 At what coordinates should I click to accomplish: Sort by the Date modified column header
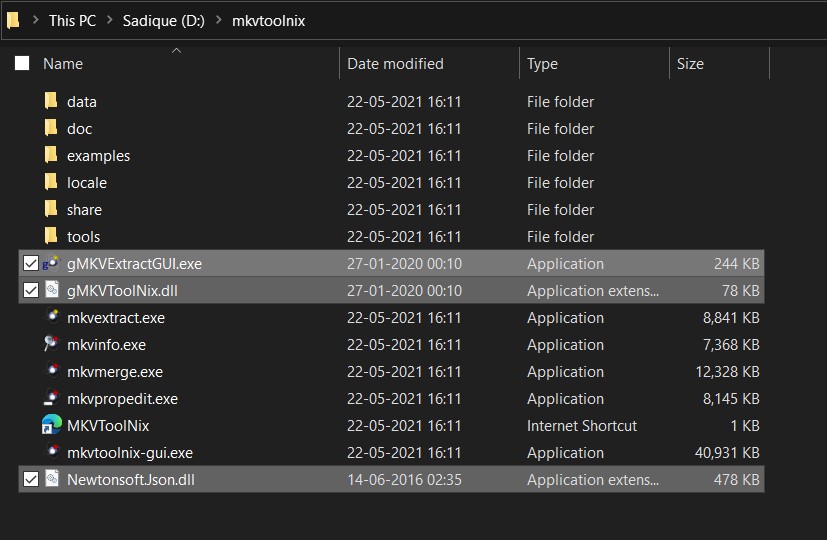point(395,64)
